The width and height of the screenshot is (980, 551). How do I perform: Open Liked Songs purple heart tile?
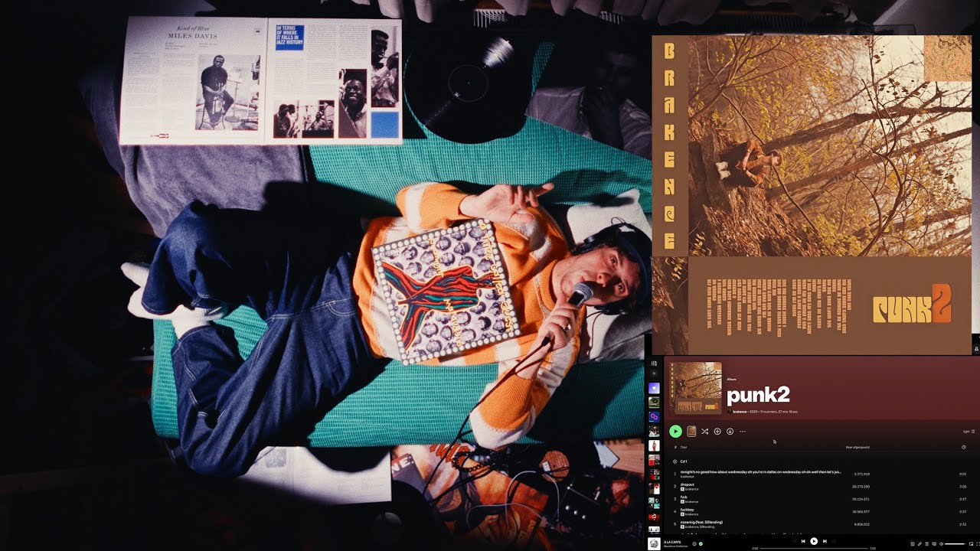click(654, 388)
